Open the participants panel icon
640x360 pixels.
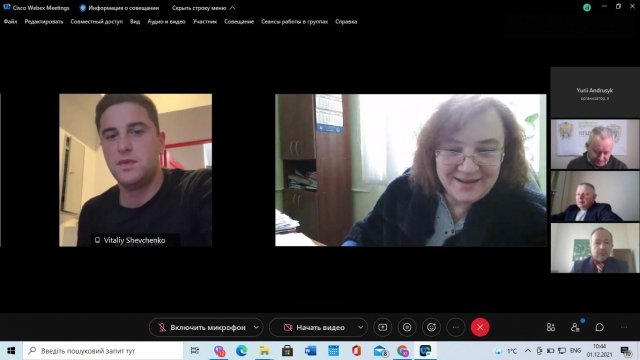575,327
